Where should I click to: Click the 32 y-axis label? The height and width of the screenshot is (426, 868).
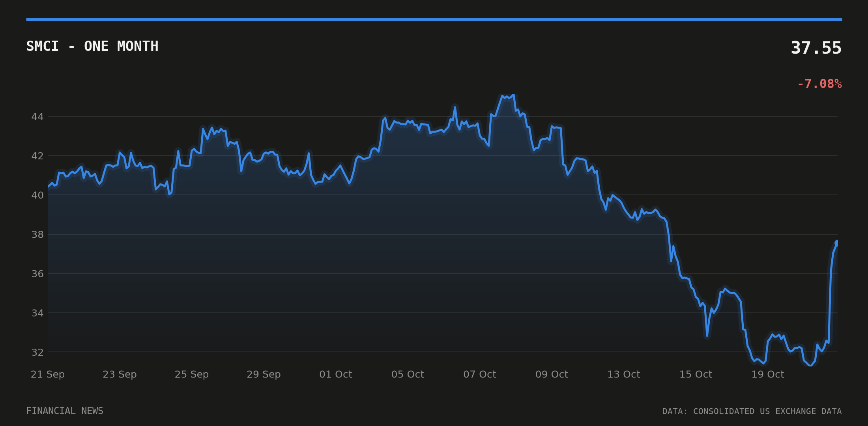[x=37, y=352]
